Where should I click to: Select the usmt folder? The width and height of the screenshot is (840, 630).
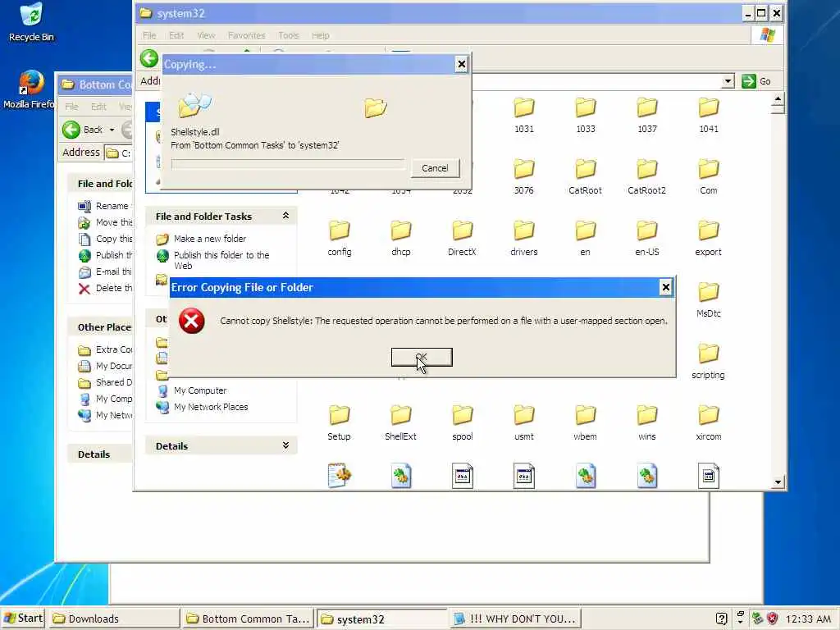point(524,423)
